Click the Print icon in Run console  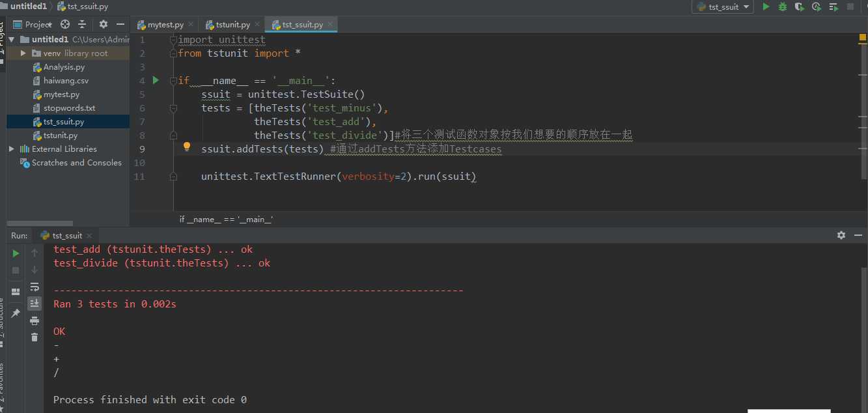[35, 320]
